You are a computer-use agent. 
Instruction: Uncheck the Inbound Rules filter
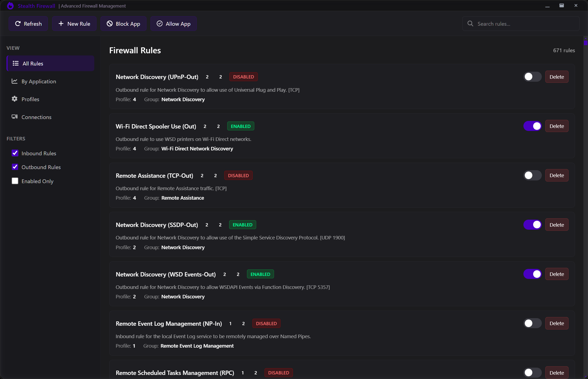click(15, 153)
